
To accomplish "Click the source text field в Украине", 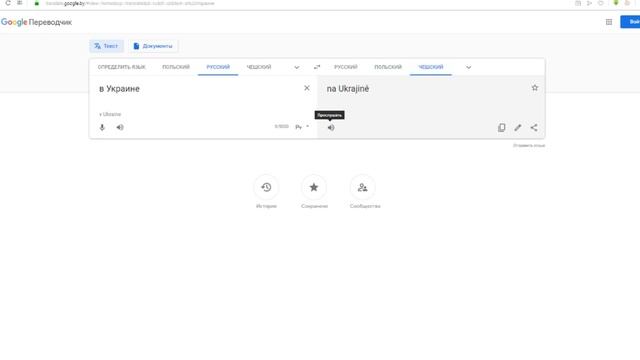I will coord(119,89).
